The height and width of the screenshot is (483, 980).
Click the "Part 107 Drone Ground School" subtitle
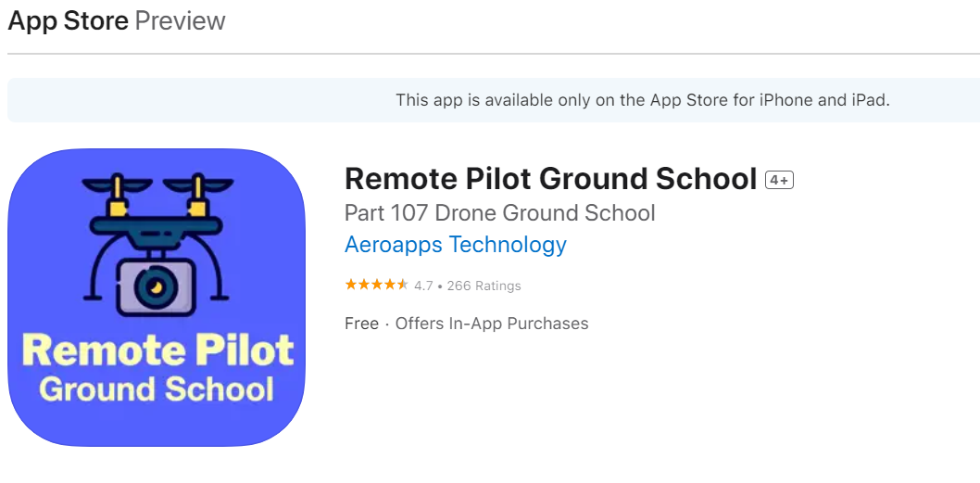tap(499, 213)
